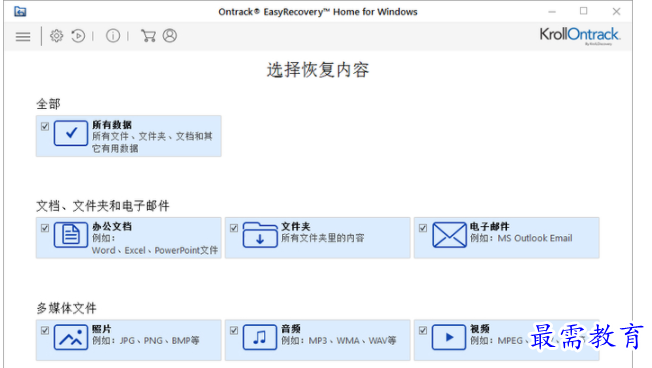Minimize the EasyRecovery window
Image resolution: width=652 pixels, height=368 pixels.
click(552, 12)
